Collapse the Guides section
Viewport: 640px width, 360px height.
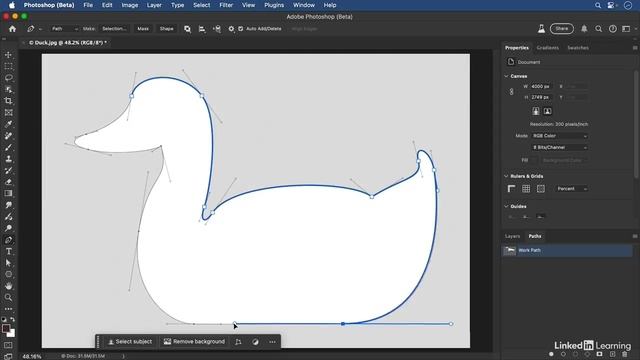click(506, 207)
